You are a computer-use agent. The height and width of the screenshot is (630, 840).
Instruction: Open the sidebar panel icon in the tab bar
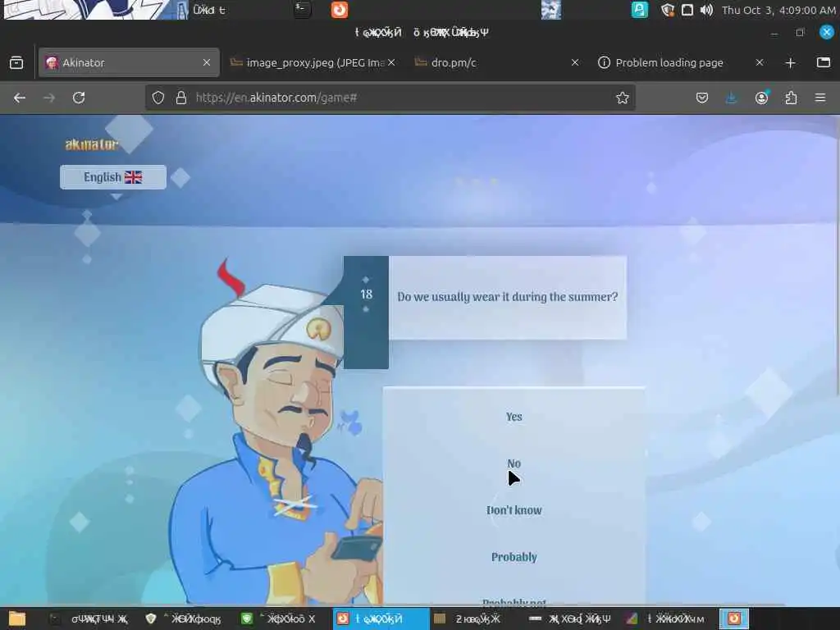(x=824, y=62)
